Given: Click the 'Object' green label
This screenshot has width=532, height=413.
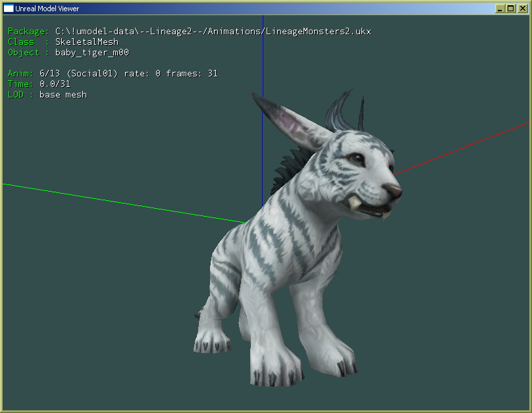Looking at the screenshot, I should tap(24, 53).
